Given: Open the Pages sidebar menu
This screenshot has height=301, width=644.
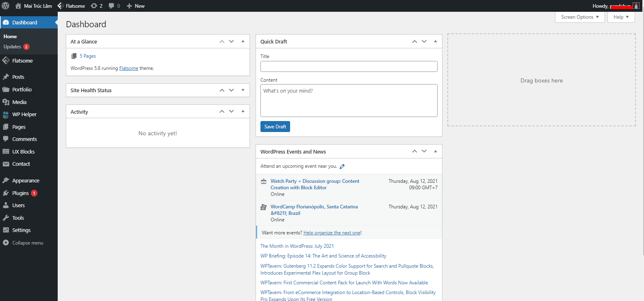Looking at the screenshot, I should coord(28,127).
